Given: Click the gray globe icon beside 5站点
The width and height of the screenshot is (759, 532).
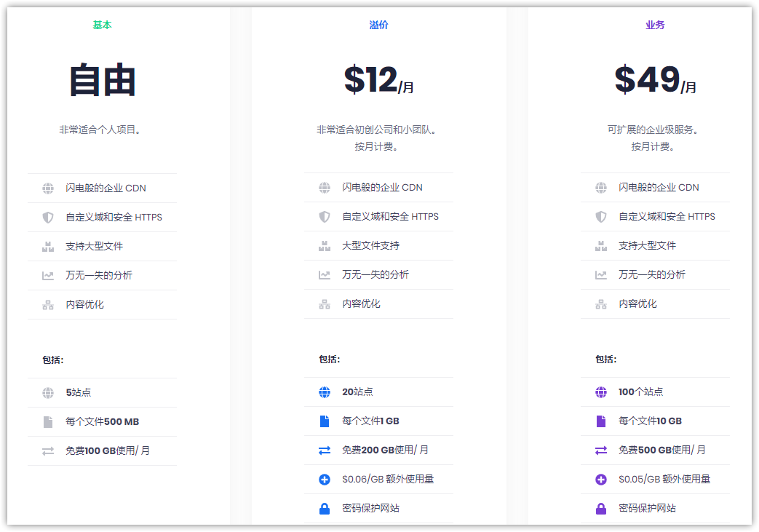Looking at the screenshot, I should pyautogui.click(x=48, y=393).
